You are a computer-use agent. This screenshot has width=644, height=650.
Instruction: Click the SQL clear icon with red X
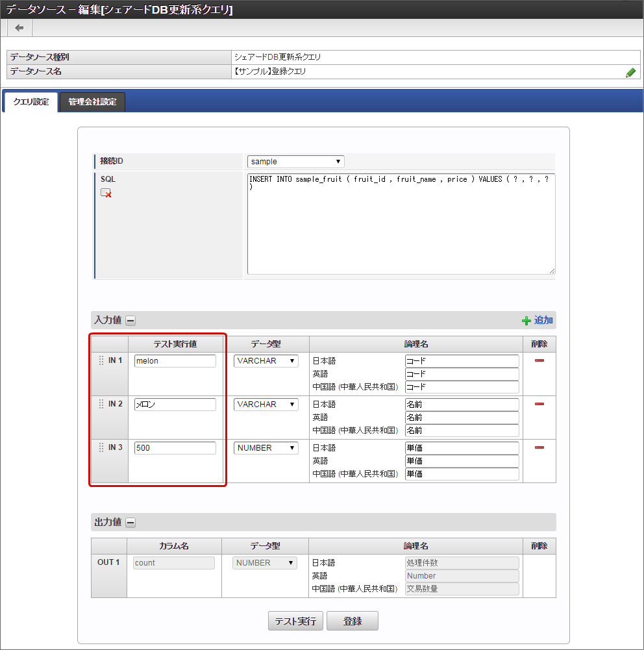(106, 193)
